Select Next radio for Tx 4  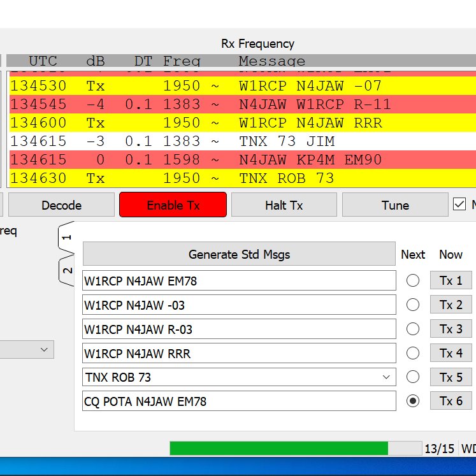click(x=413, y=353)
